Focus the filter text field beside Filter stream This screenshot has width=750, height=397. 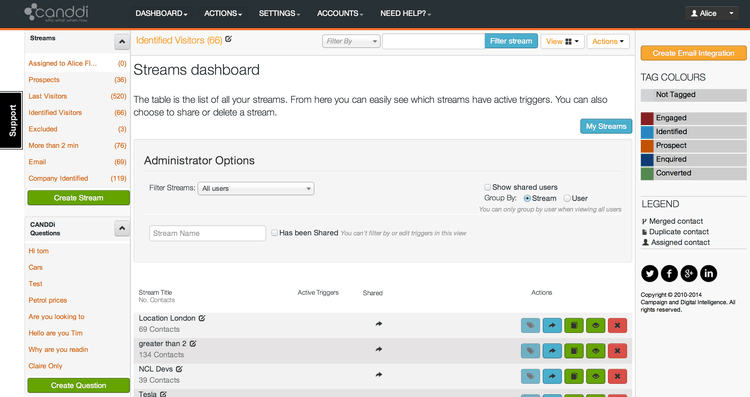(x=434, y=41)
